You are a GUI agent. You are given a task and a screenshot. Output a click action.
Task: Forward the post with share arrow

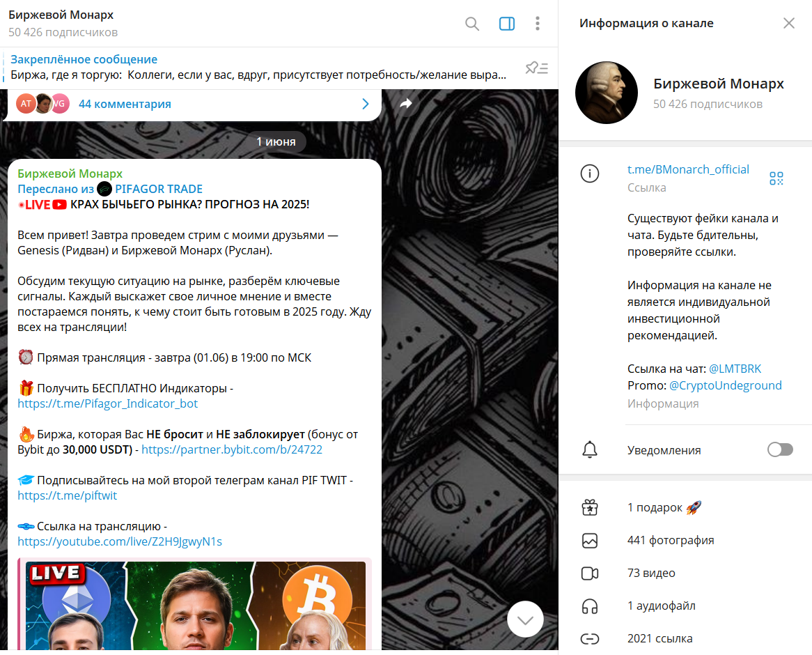click(x=406, y=104)
